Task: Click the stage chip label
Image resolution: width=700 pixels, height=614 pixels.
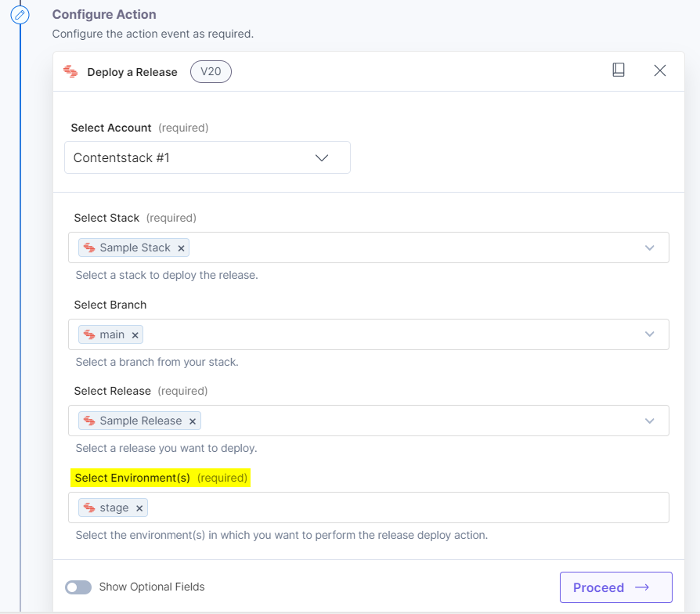Action: [x=114, y=508]
